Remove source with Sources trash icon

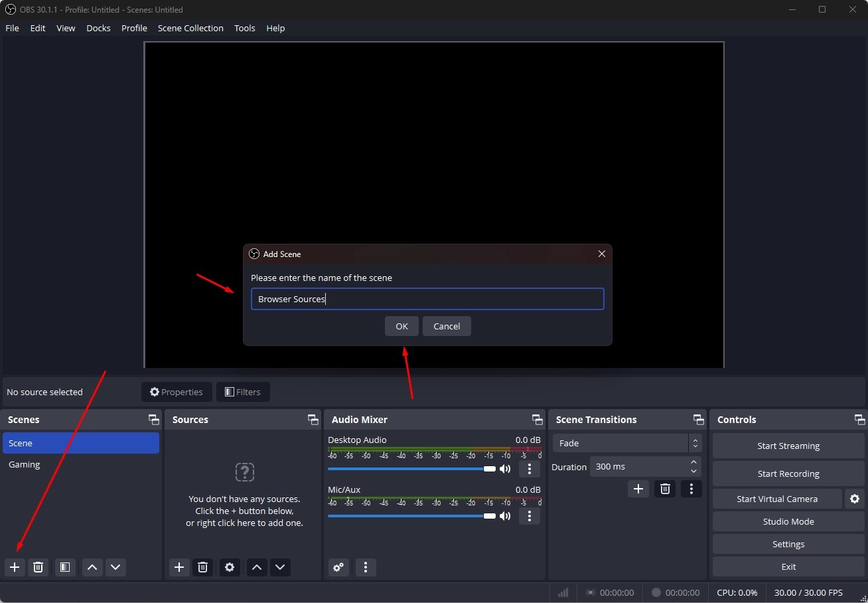(x=203, y=567)
